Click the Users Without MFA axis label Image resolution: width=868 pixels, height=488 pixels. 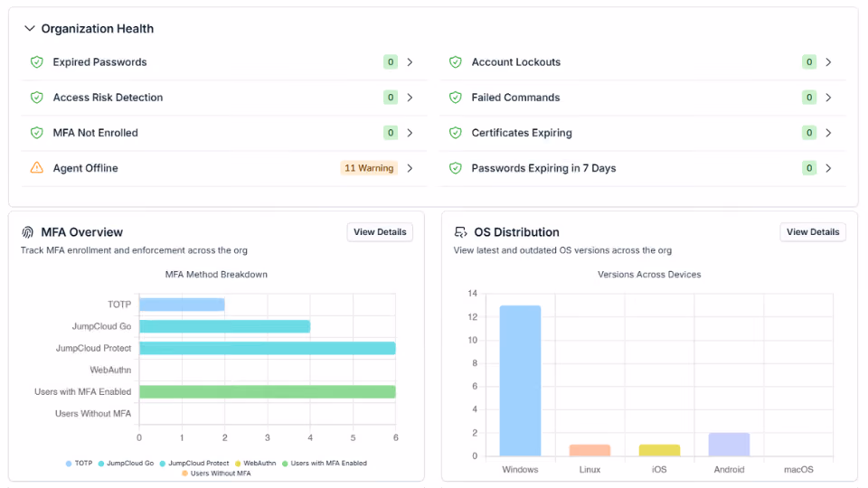tap(93, 413)
